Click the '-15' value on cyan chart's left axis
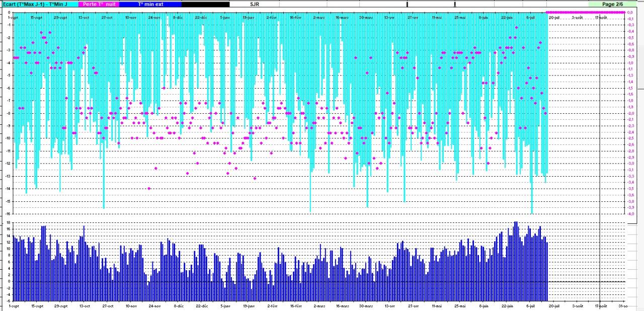 (x=8, y=201)
